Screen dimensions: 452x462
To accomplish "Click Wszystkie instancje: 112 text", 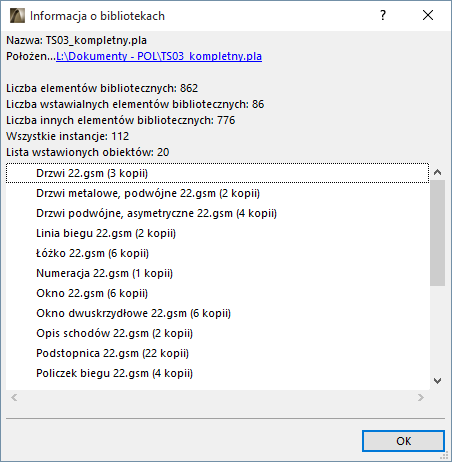I will 68,136.
